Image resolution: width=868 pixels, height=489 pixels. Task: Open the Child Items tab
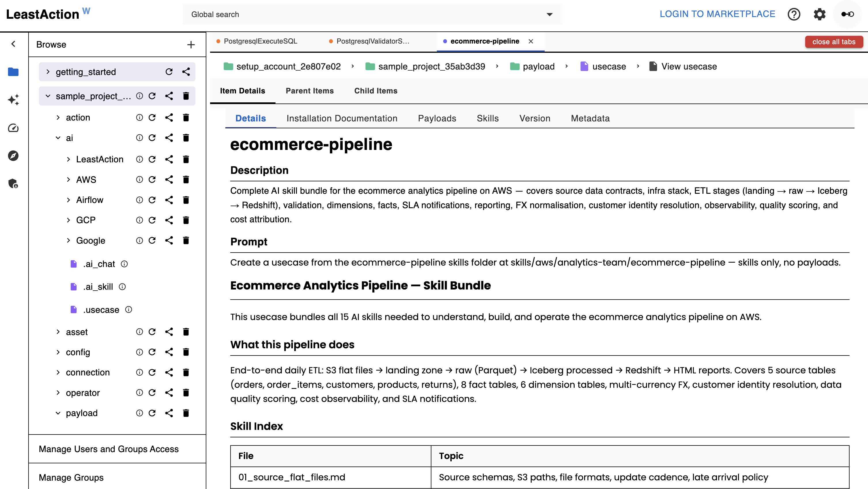tap(376, 91)
